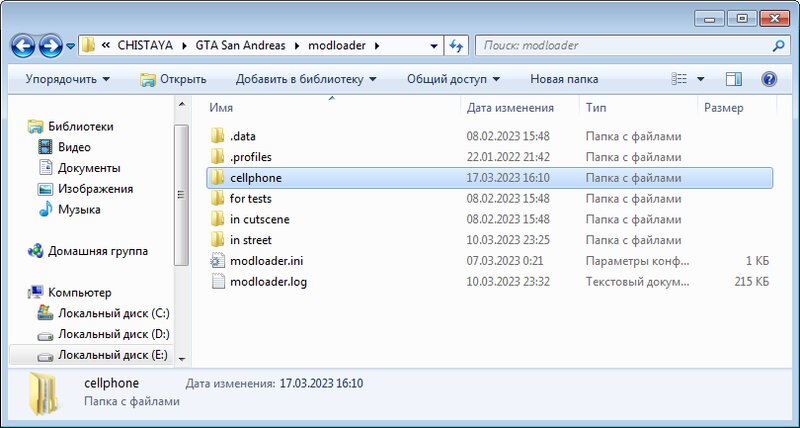Expand subfolders arrow after modloader
This screenshot has height=428, width=800.
[377, 45]
